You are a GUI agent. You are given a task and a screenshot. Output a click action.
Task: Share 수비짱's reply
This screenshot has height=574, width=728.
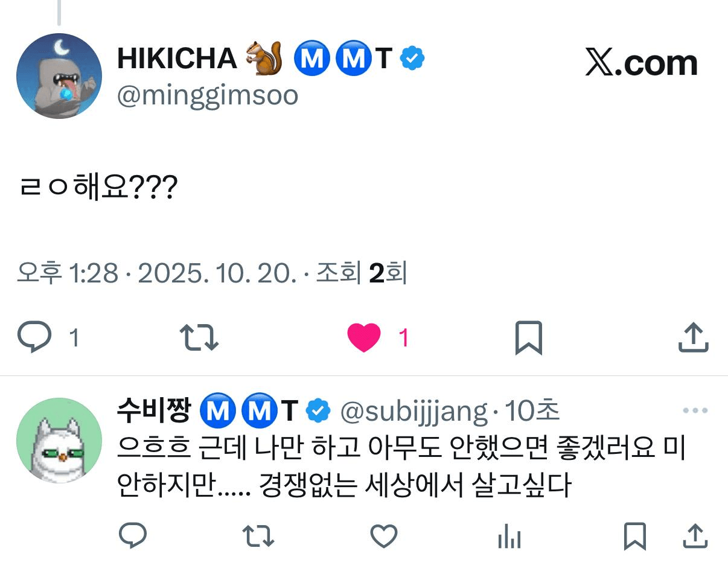[x=695, y=535]
